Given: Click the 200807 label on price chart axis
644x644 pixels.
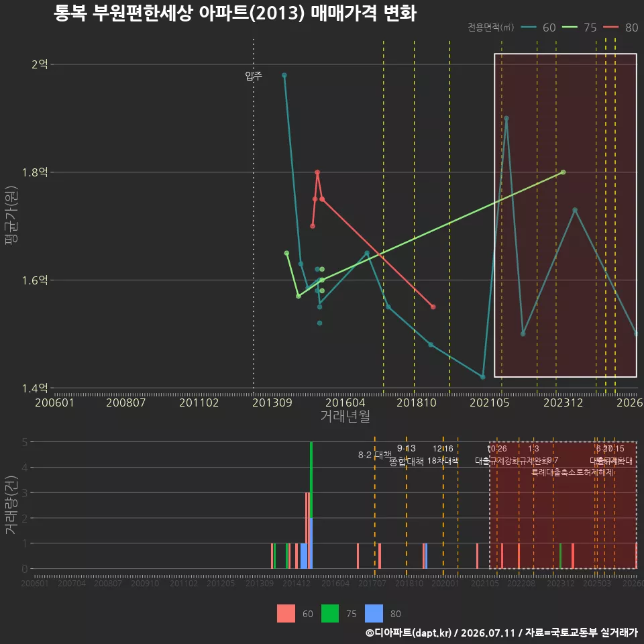Looking at the screenshot, I should click(x=125, y=402).
